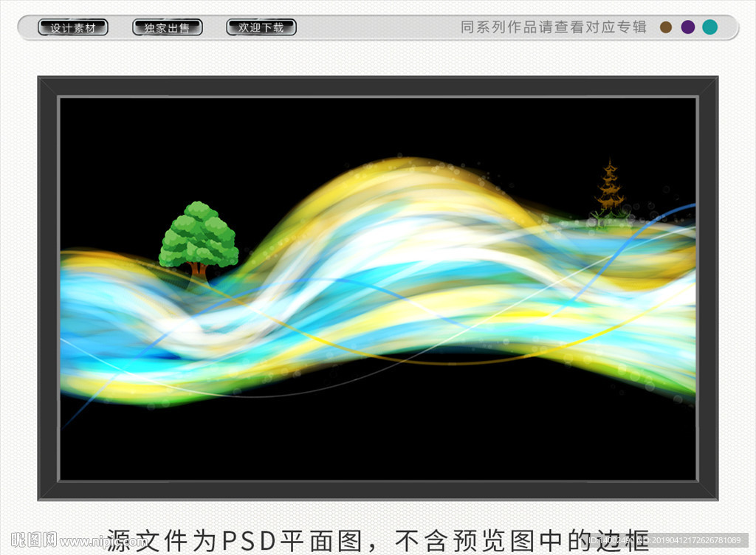This screenshot has height=555, width=756.
Task: Click the black area above the green tree
Action: pyautogui.click(x=198, y=148)
